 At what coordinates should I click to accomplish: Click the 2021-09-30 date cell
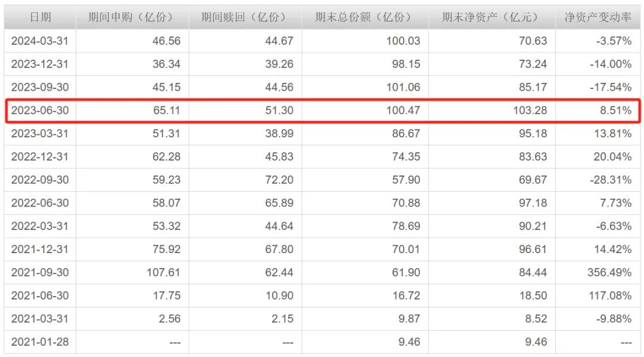pyautogui.click(x=40, y=273)
